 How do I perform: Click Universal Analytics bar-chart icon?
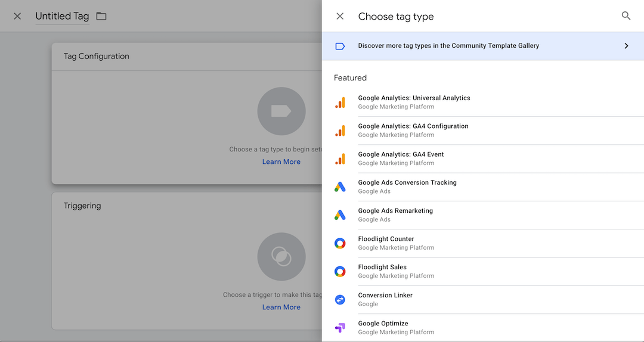[340, 102]
